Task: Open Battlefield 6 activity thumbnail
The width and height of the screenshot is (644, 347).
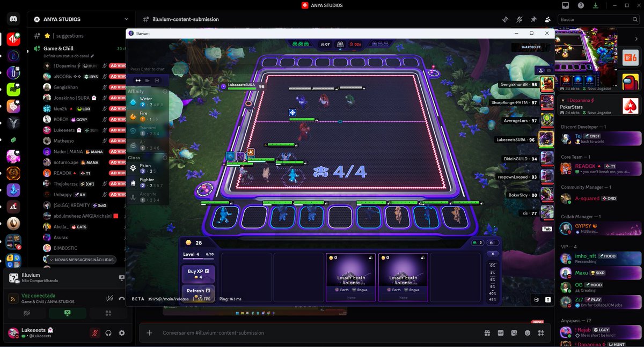Action: pos(631,57)
